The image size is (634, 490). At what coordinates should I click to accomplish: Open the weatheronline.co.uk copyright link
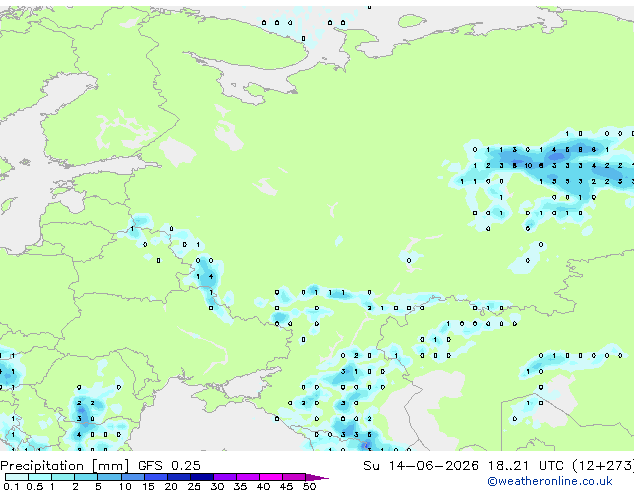point(550,481)
